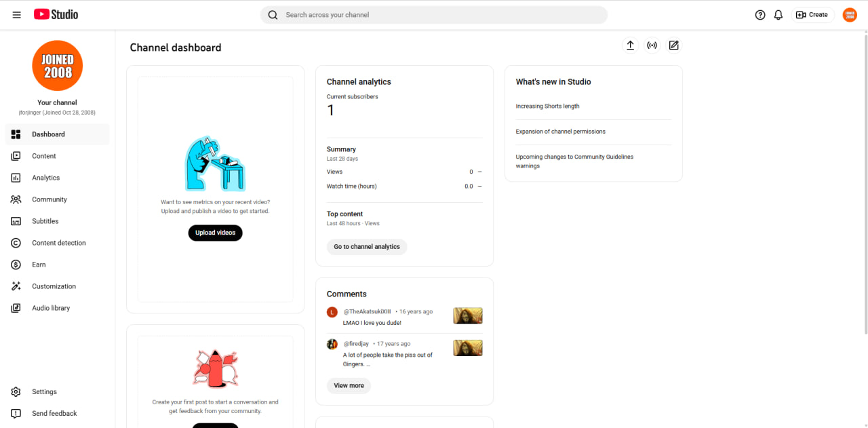Click the Go live broadcast icon
The height and width of the screenshot is (428, 868).
[652, 45]
